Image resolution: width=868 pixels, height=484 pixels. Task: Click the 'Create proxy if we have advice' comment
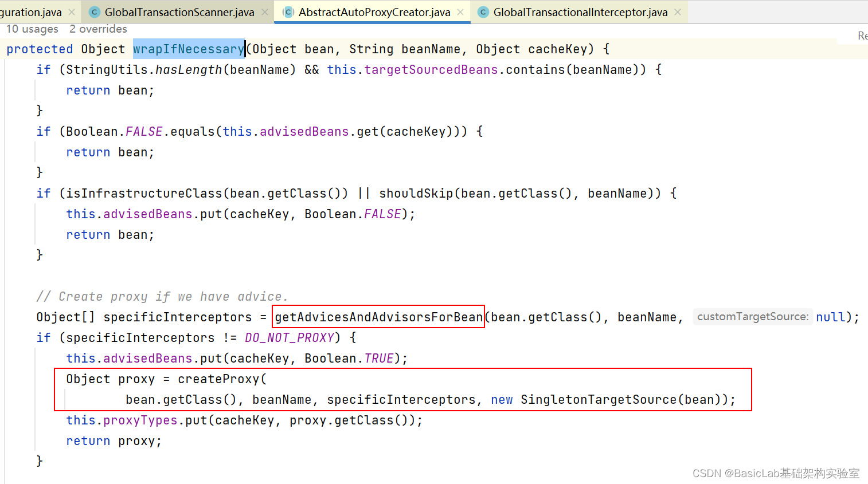[x=162, y=297]
